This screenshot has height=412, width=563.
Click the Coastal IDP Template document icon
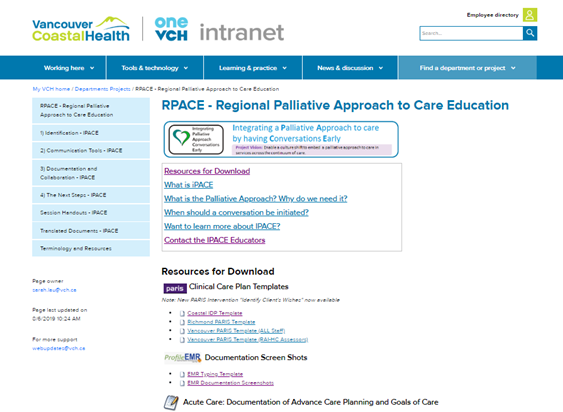182,314
